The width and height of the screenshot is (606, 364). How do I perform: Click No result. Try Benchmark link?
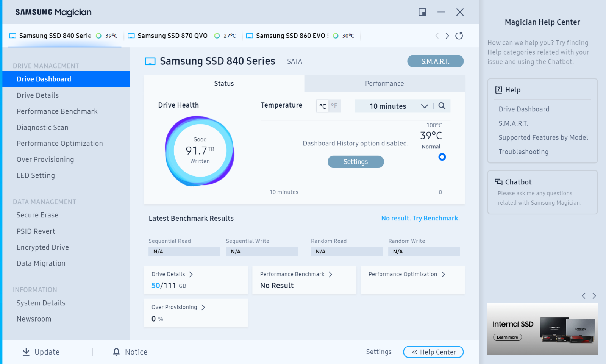(420, 218)
